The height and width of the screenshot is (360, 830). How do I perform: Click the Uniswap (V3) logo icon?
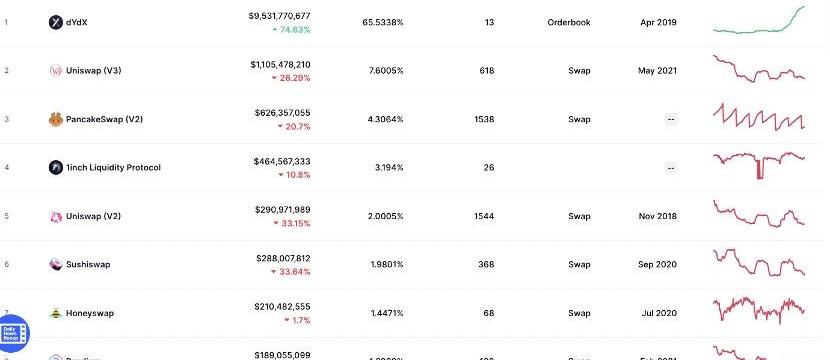(56, 71)
